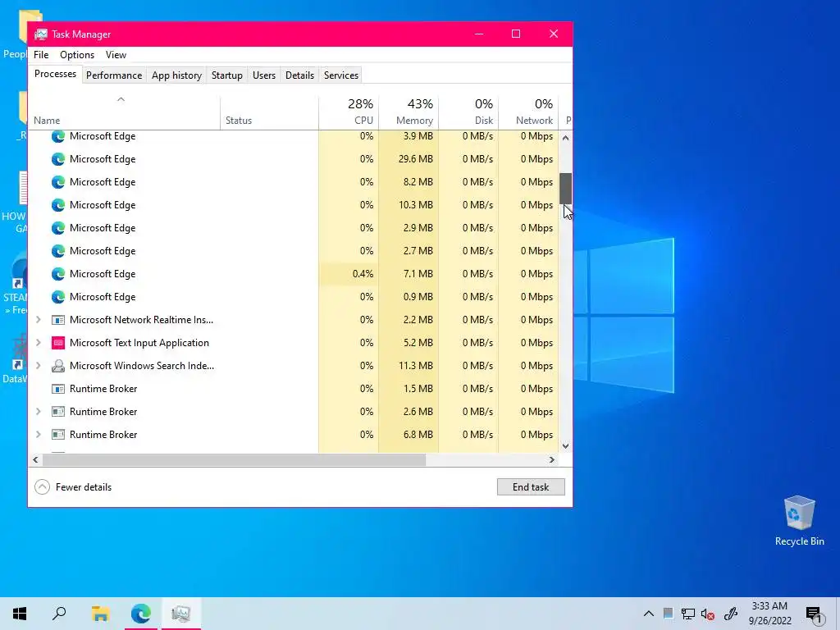Image resolution: width=840 pixels, height=630 pixels.
Task: Click the vertical scrollbar thumb
Action: pyautogui.click(x=566, y=189)
